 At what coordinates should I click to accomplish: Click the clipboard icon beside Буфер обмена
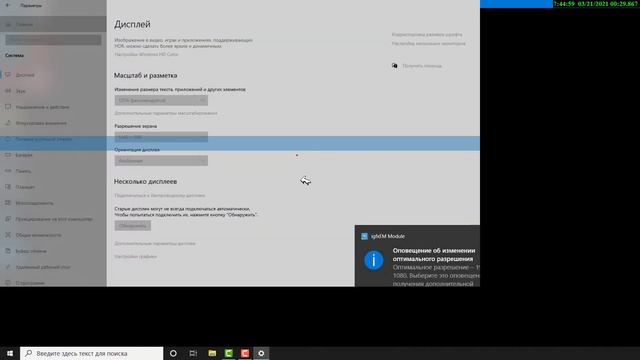point(8,251)
